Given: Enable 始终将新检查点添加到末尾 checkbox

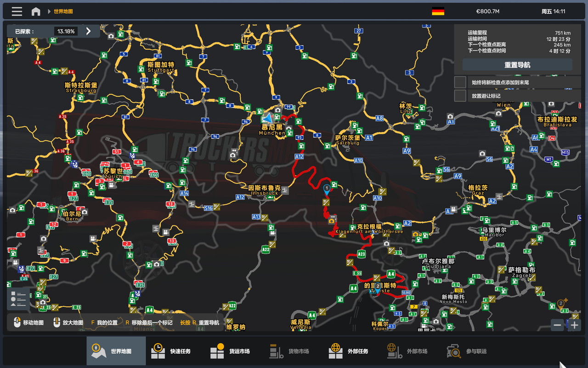Looking at the screenshot, I should [x=460, y=82].
